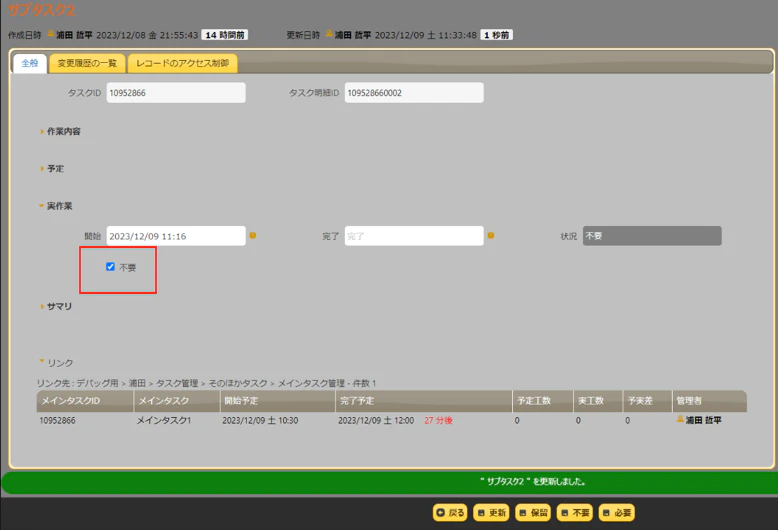Click the 14 時間前 badge
Image resolution: width=778 pixels, height=530 pixels.
225,35
